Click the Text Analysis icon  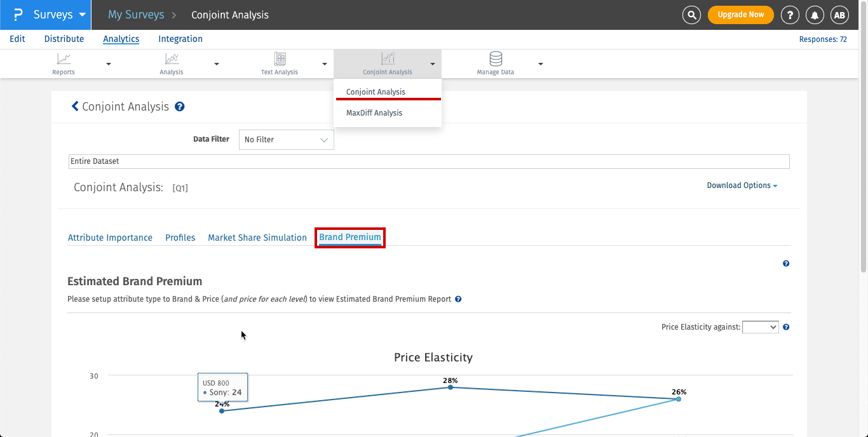coord(280,59)
